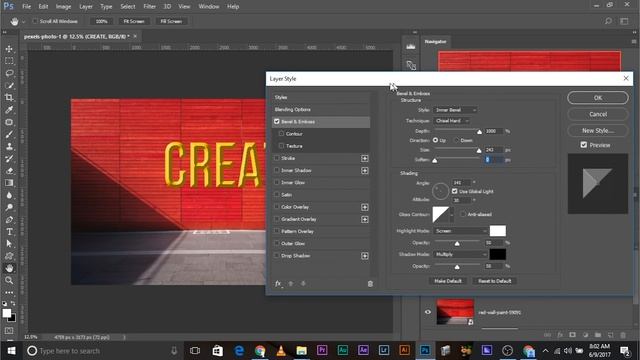Screen dimensions: 640x360
Task: Select the Lasso tool
Action: point(9,73)
